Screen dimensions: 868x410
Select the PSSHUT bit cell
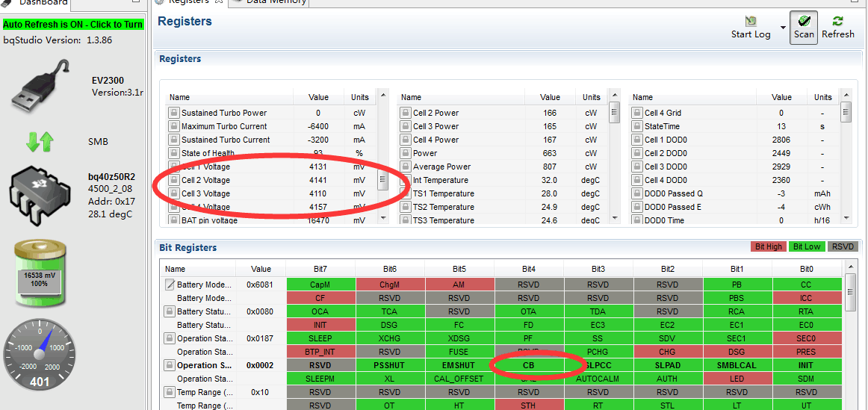(390, 366)
